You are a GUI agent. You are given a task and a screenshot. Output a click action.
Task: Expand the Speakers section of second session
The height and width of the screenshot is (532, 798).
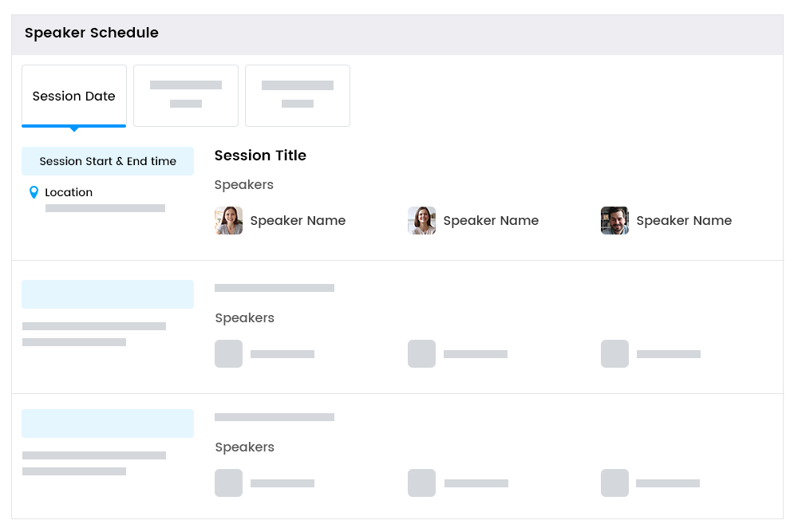(x=243, y=317)
